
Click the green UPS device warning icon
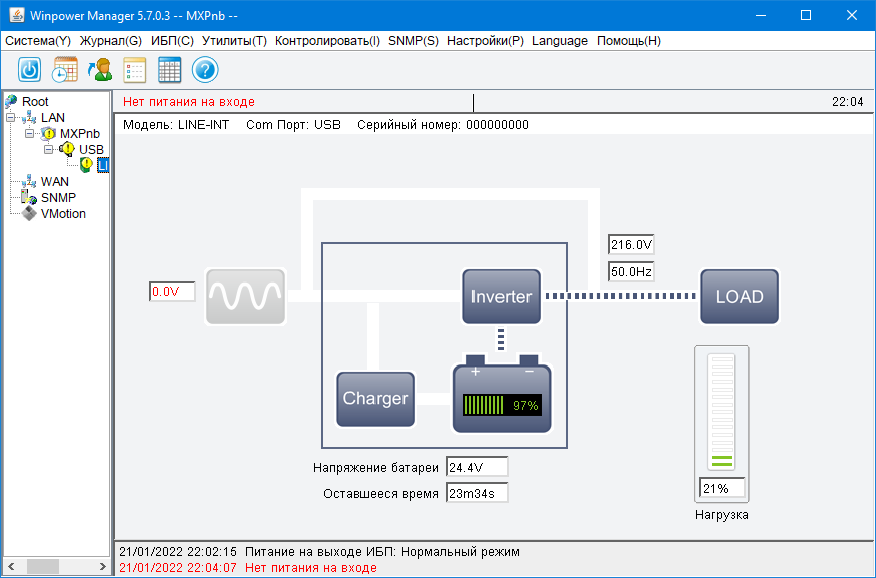(x=86, y=165)
